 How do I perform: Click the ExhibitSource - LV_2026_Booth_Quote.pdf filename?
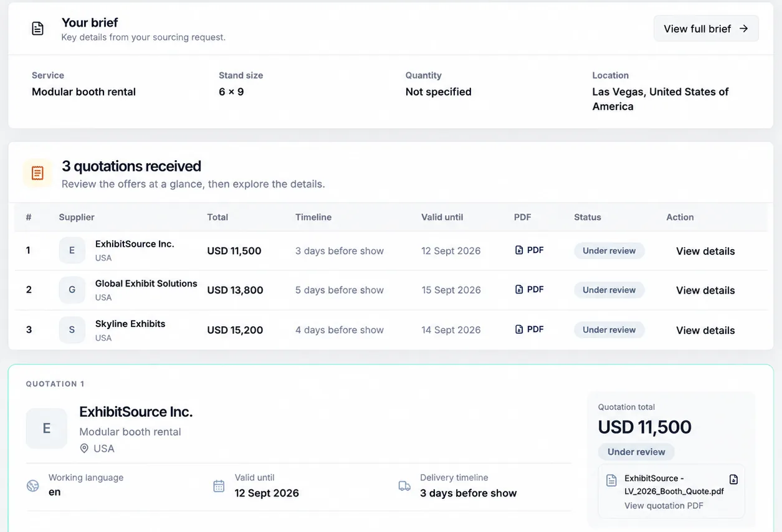point(674,485)
